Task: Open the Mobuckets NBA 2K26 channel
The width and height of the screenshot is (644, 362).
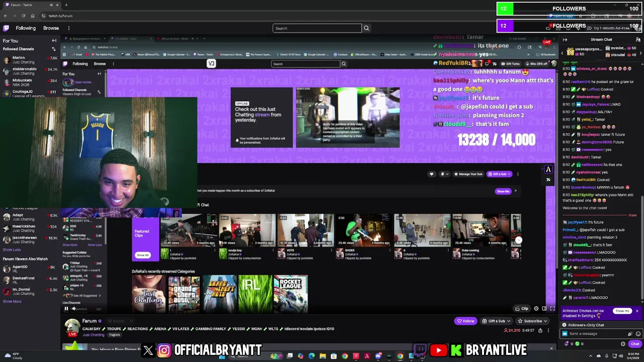Action: (x=30, y=82)
